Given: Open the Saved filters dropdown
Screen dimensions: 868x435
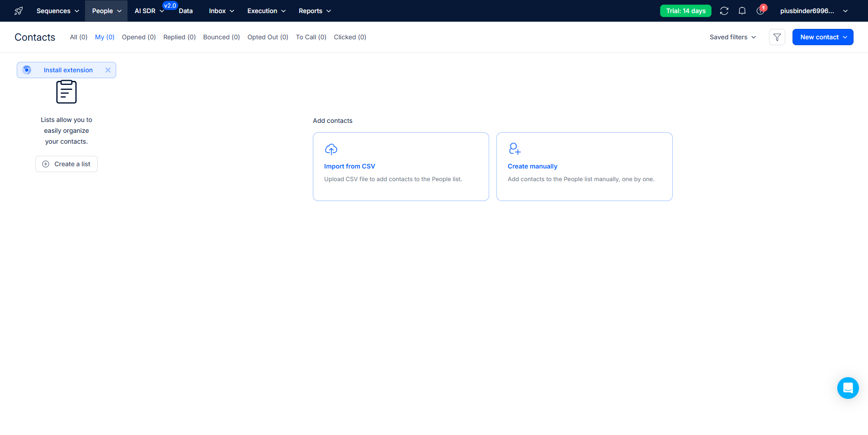Looking at the screenshot, I should (x=732, y=37).
